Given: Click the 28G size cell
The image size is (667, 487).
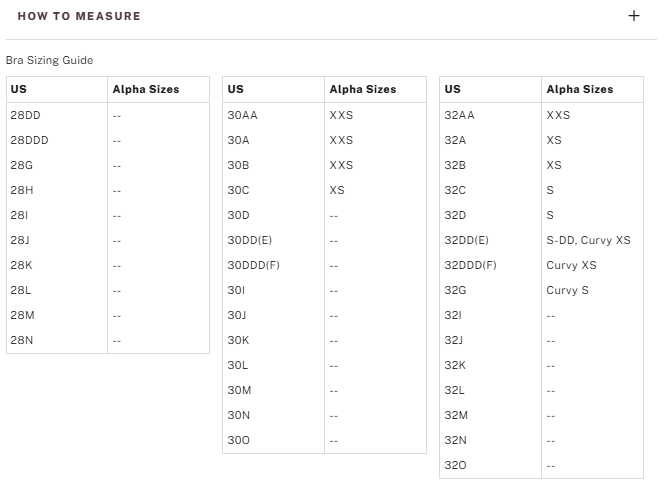Looking at the screenshot, I should tap(22, 165).
